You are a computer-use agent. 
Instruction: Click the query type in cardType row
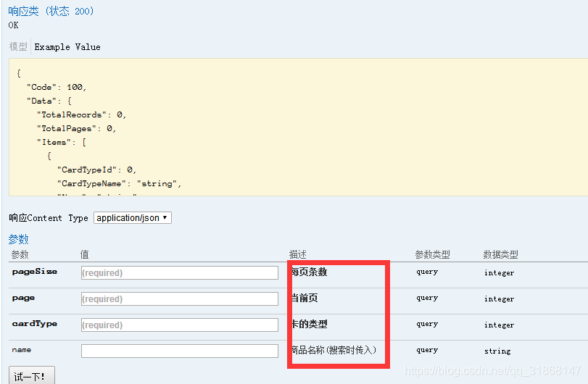[427, 324]
